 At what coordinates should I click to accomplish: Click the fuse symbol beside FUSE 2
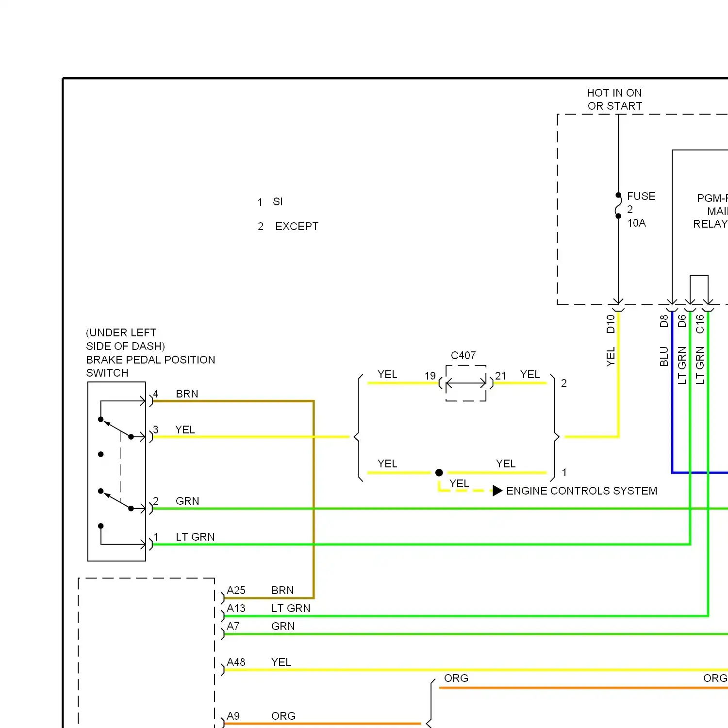coord(618,206)
